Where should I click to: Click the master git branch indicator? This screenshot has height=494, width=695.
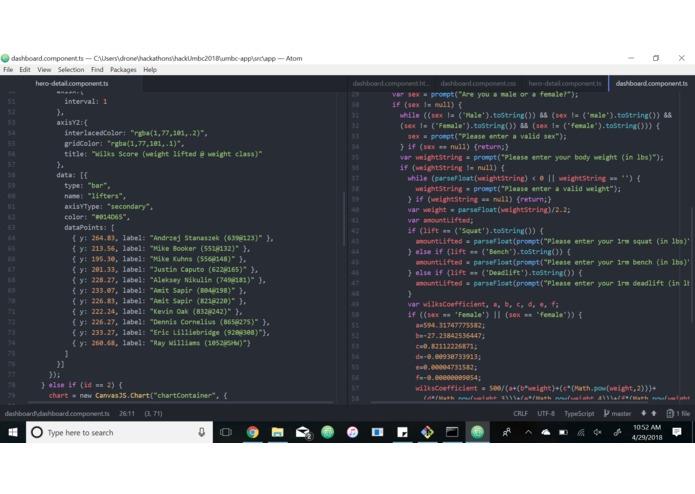click(617, 413)
